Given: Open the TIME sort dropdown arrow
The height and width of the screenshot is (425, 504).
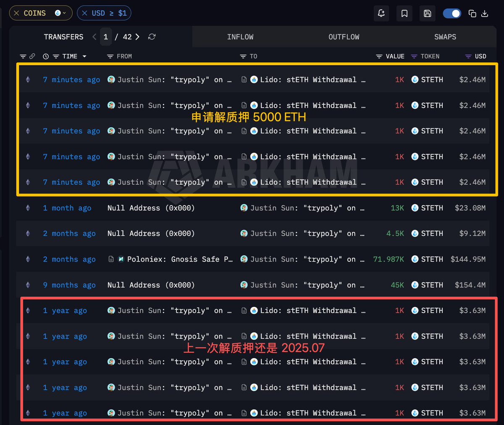Looking at the screenshot, I should [84, 56].
